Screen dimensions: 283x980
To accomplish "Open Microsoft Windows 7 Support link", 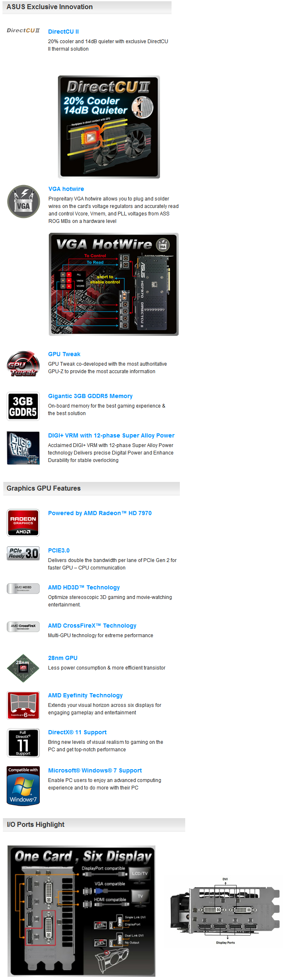I will (x=95, y=770).
